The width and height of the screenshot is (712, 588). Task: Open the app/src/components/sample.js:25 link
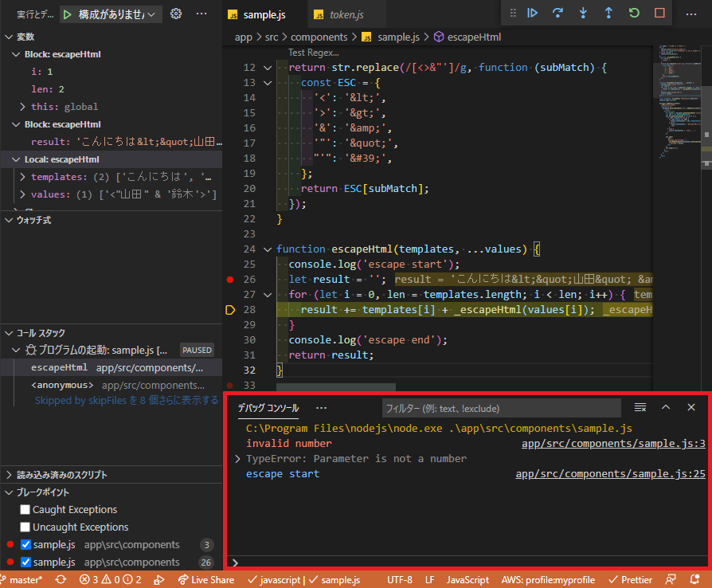pyautogui.click(x=610, y=474)
